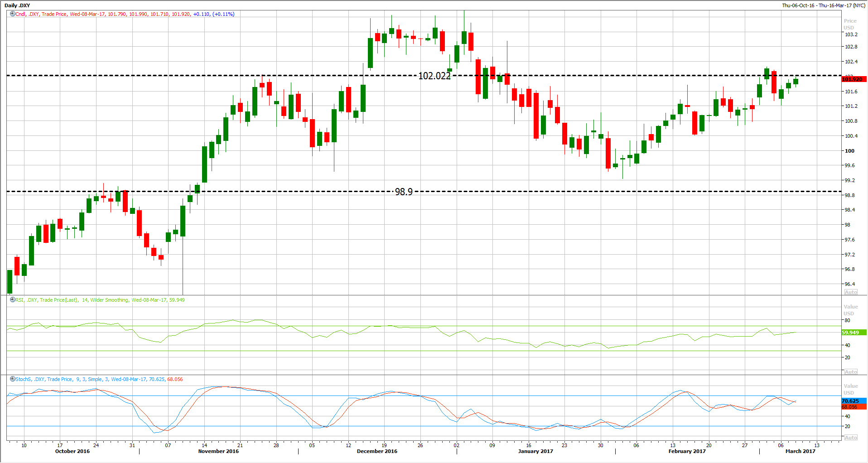The width and height of the screenshot is (868, 463).
Task: Click the Daily .DXY chart title
Action: point(17,5)
